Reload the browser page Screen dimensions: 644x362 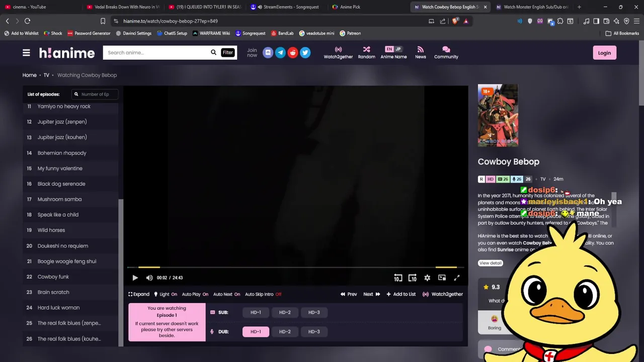click(27, 21)
